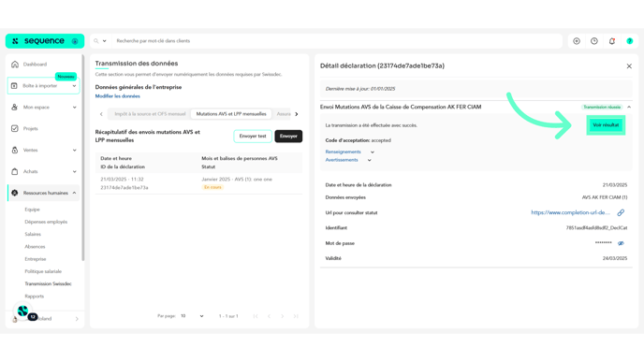
Task: Toggle password visibility eye icon
Action: click(621, 243)
